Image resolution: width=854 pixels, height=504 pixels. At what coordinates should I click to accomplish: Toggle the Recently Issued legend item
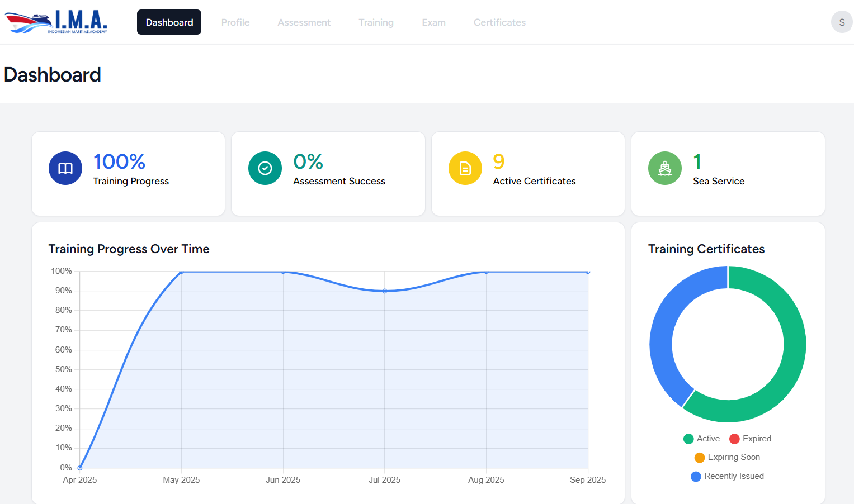(727, 476)
